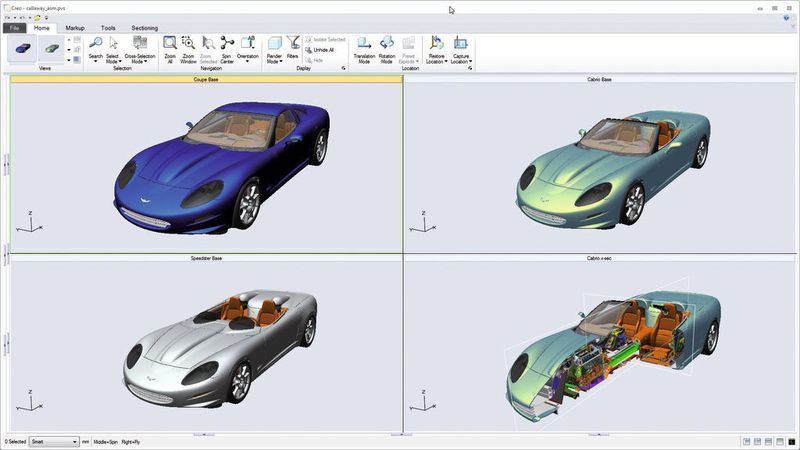Image resolution: width=800 pixels, height=450 pixels.
Task: Open the Select Mode dropdown
Action: 113,59
